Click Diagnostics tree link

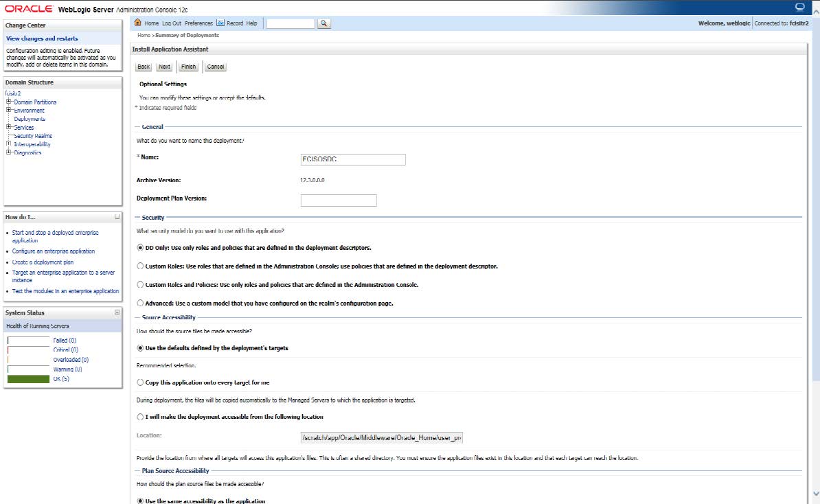click(27, 152)
